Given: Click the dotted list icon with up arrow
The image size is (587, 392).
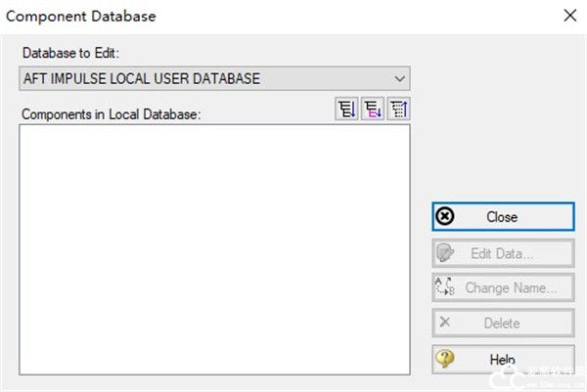Looking at the screenshot, I should coord(398,110).
